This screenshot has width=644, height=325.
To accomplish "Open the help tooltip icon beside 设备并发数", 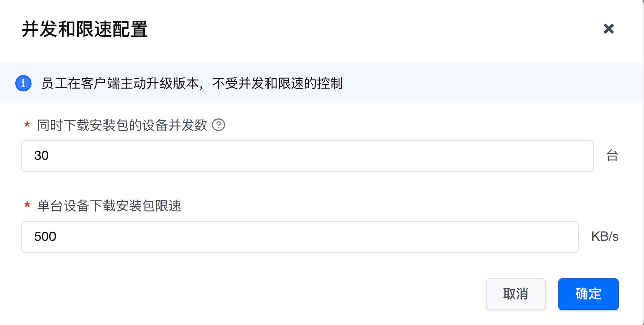I will 218,125.
